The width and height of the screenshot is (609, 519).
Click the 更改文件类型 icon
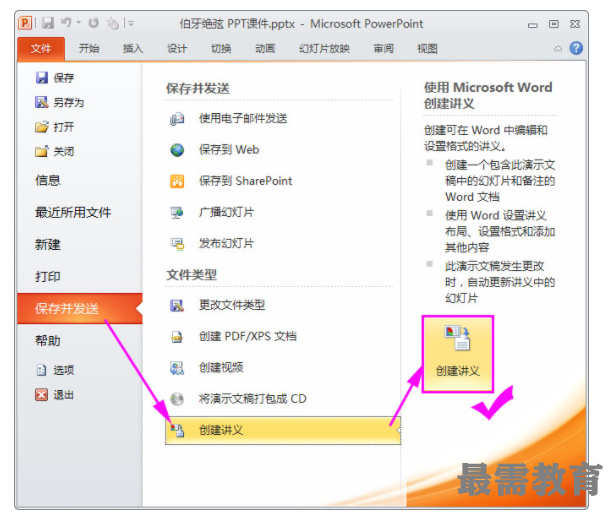tap(177, 305)
